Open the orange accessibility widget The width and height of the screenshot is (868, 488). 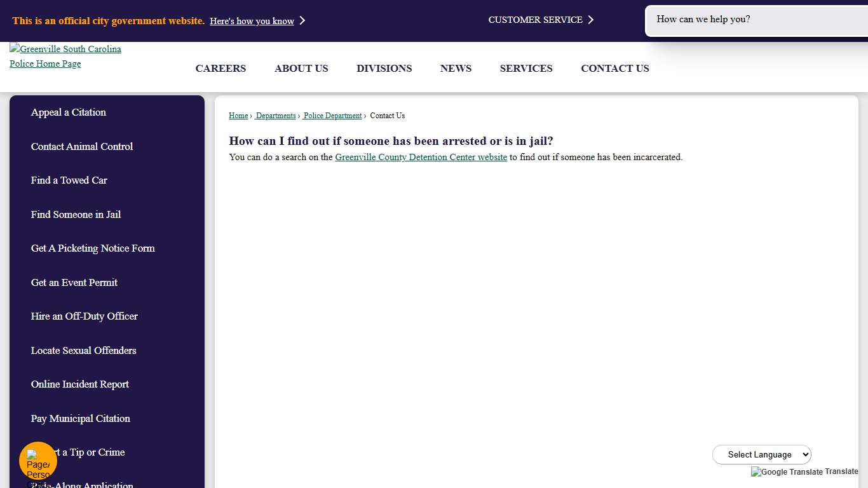[x=37, y=459]
